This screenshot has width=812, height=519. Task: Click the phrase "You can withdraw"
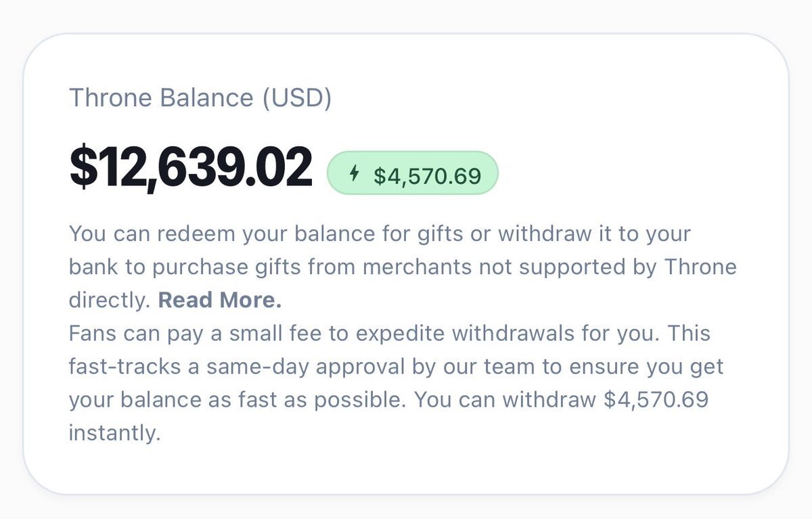pyautogui.click(x=505, y=399)
